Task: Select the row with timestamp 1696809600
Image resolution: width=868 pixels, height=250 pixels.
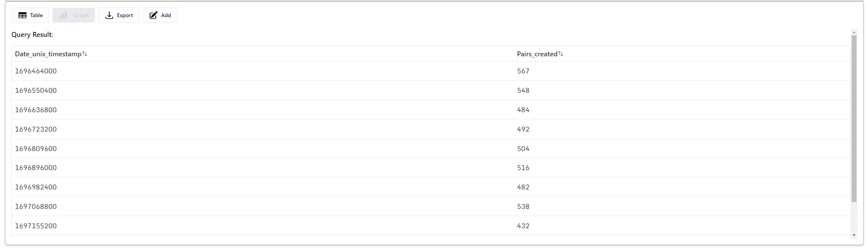Action: (431, 148)
